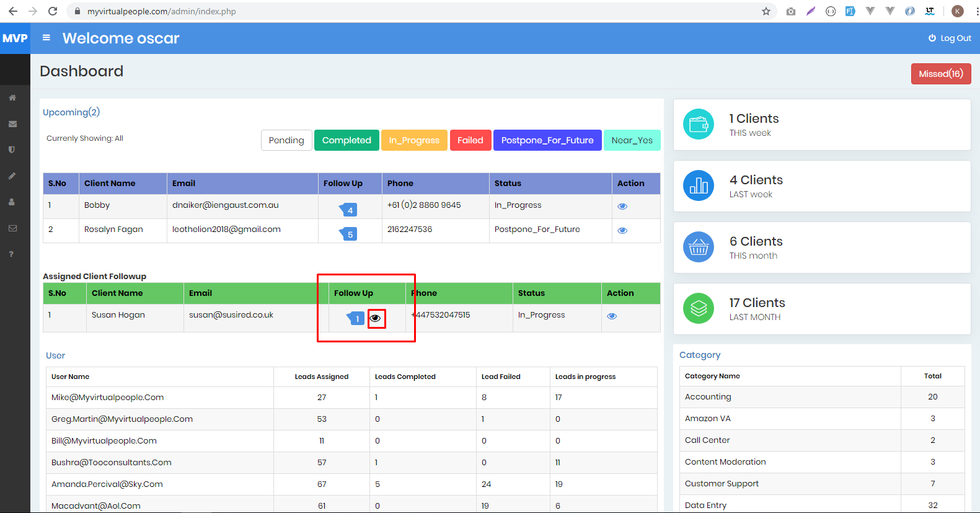Open the outlined envelope sidebar icon
The width and height of the screenshot is (980, 513).
pos(12,228)
